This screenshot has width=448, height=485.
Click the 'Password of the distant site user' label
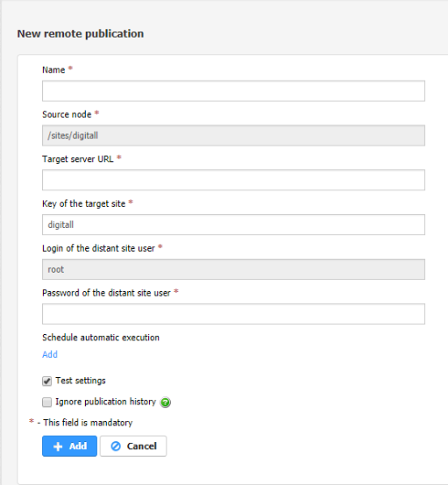106,293
